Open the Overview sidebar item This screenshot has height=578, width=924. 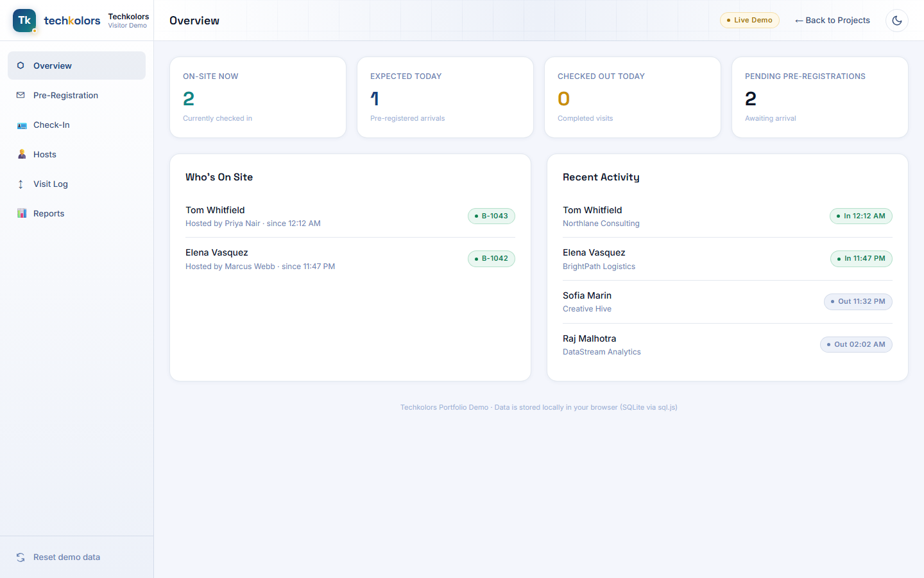pos(76,66)
